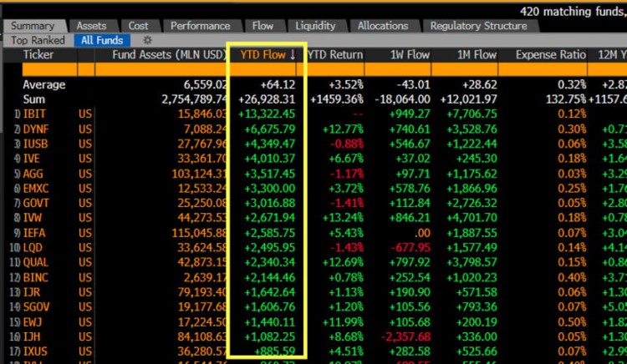627x364 pixels.
Task: Switch to the Performance tab
Action: [x=201, y=26]
